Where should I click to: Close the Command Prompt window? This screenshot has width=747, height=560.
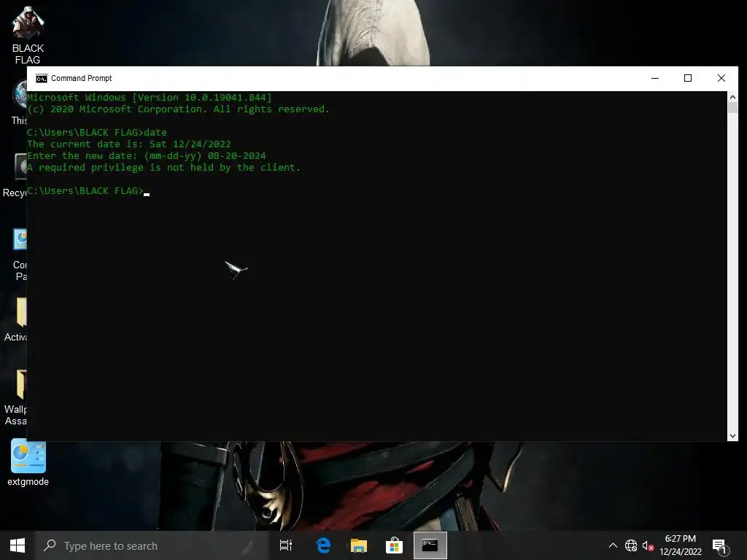(721, 78)
